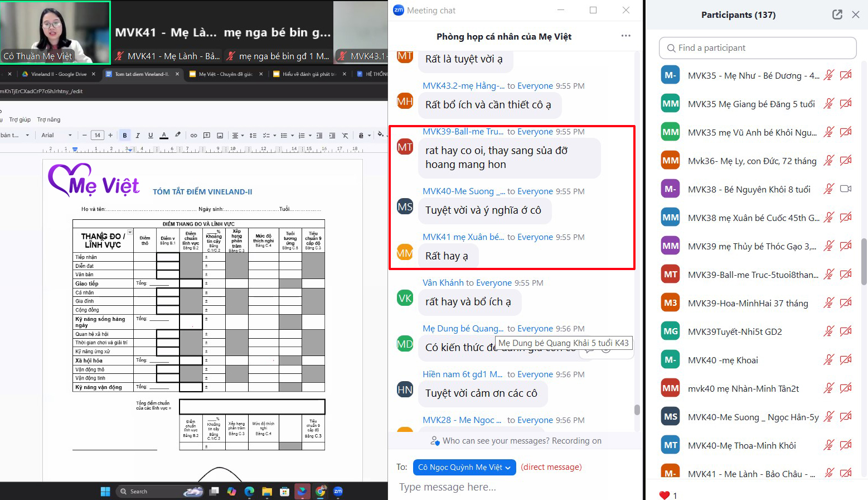Screen dimensions: 868x500
Task: Toggle bold formatting in the toolbar
Action: click(x=125, y=136)
